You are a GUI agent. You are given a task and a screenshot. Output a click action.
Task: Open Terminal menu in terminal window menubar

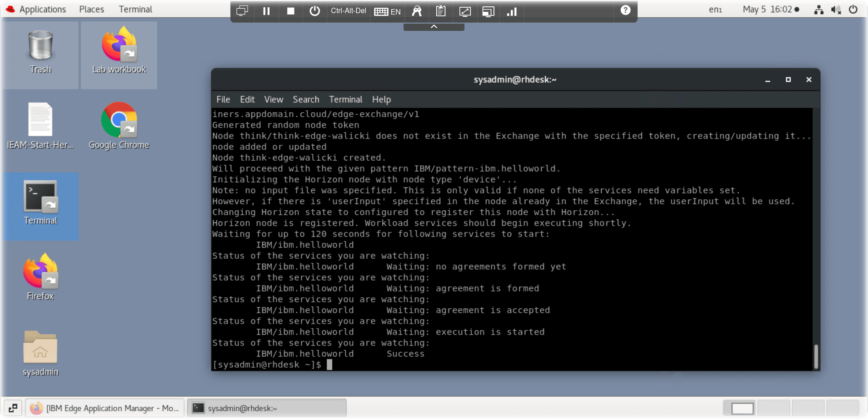coord(345,99)
